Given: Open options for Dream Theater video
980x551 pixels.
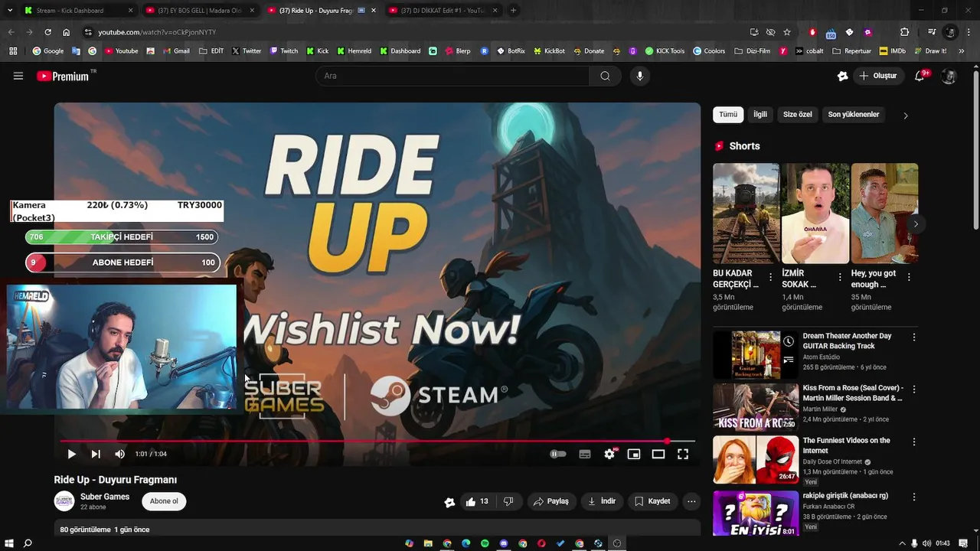Looking at the screenshot, I should coord(913,337).
